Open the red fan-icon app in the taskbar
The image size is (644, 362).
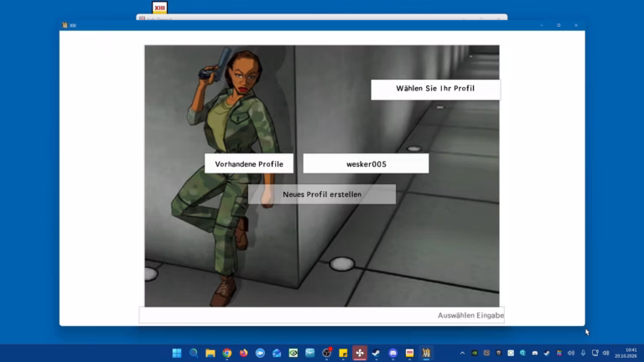pos(360,353)
